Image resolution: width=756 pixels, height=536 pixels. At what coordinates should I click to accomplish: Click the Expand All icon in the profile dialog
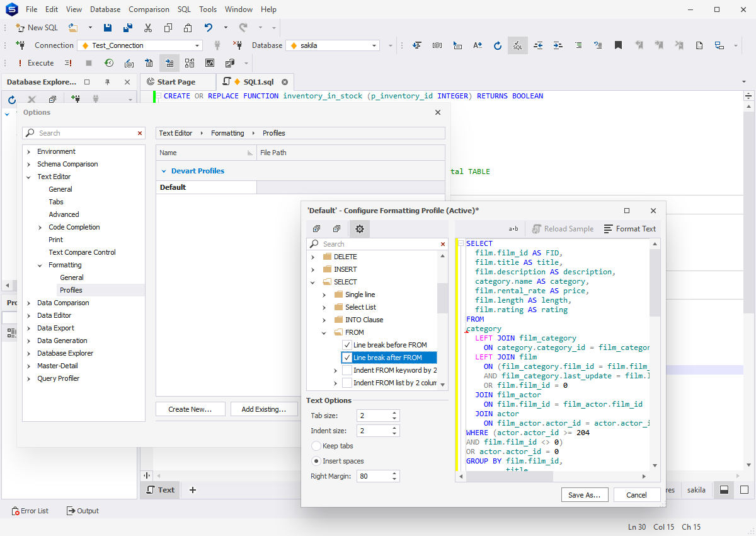[x=317, y=229]
